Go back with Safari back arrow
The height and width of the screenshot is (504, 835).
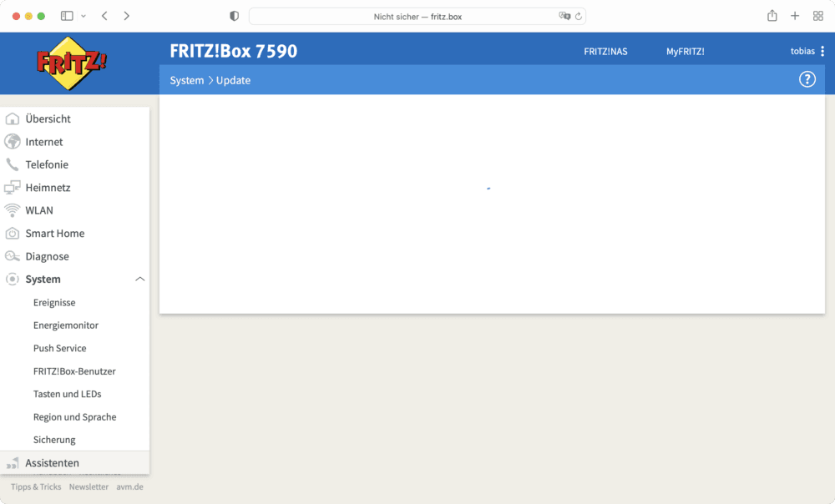[x=105, y=16]
